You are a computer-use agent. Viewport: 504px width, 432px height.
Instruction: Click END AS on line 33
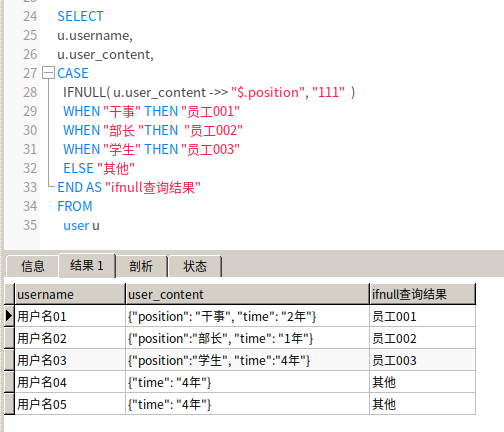pos(79,187)
